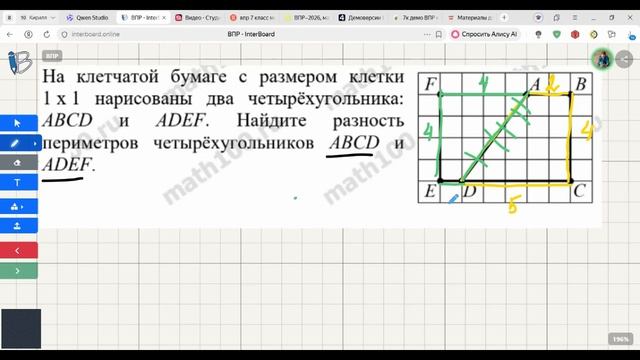This screenshot has height=360, width=640.
Task: Select the cursor pointer tool
Action: 18,123
